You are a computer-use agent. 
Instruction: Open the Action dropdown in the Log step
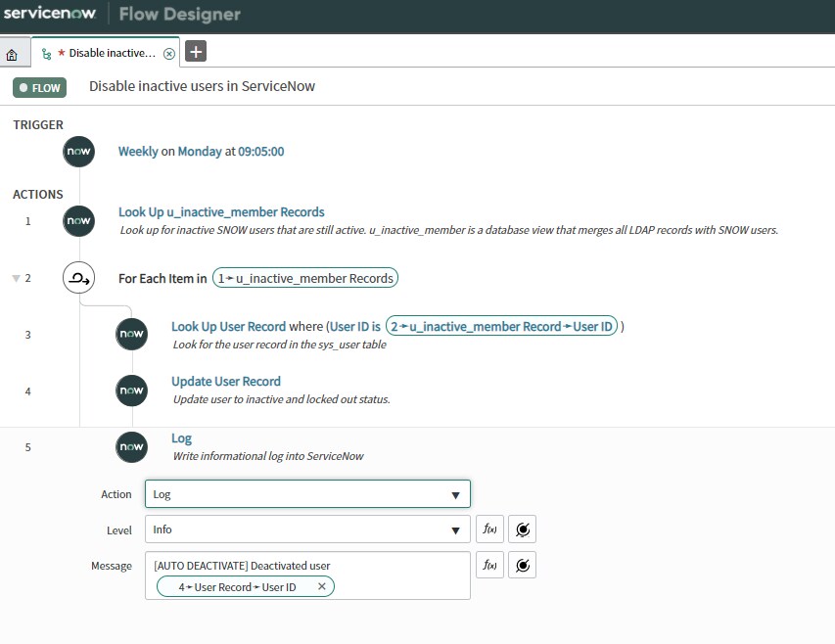click(306, 494)
